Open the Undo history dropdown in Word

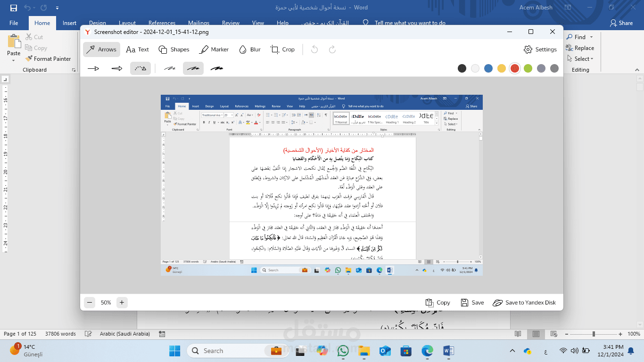(x=35, y=8)
